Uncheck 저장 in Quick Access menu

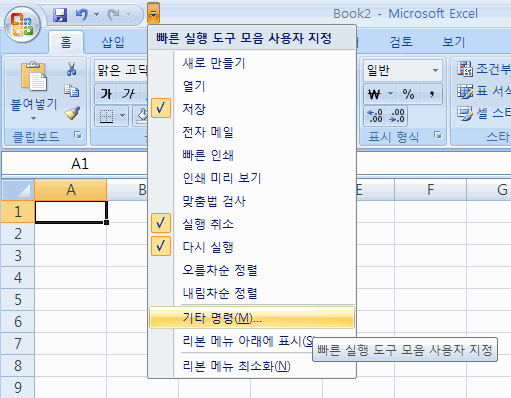[252, 109]
